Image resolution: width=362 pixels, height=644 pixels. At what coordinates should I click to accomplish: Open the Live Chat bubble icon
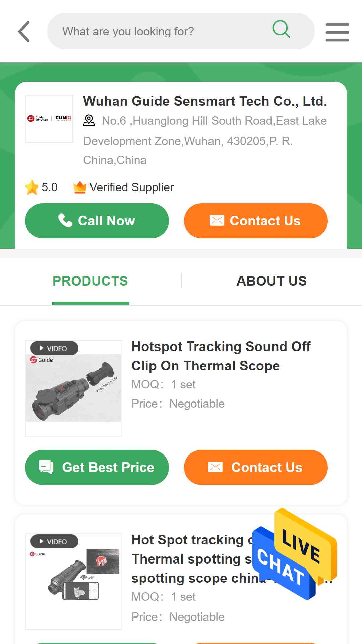coord(295,554)
